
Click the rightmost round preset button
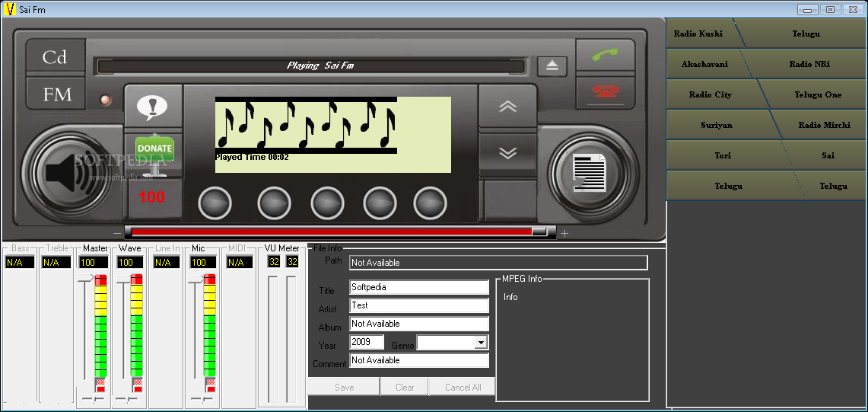[x=430, y=203]
